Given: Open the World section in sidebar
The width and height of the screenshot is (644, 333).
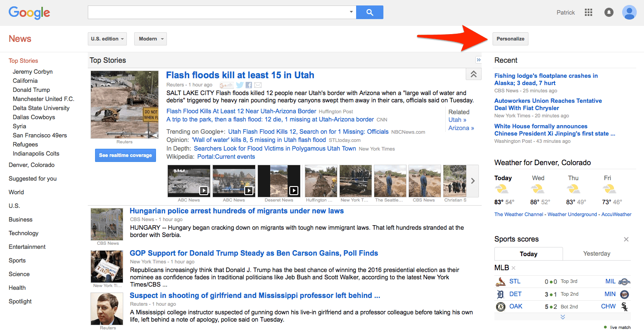Looking at the screenshot, I should 16,192.
